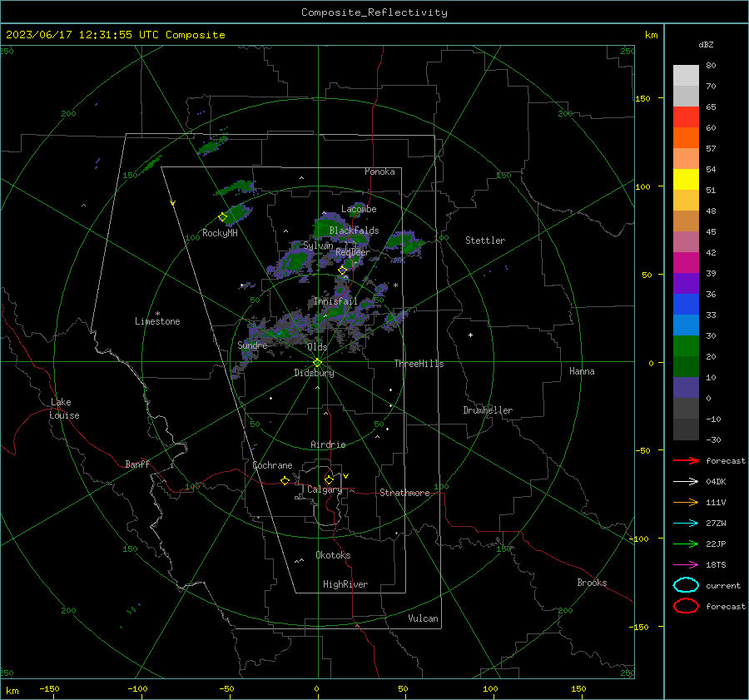
Task: Pick the magenta swatch in the dBZ scale
Action: click(x=686, y=263)
